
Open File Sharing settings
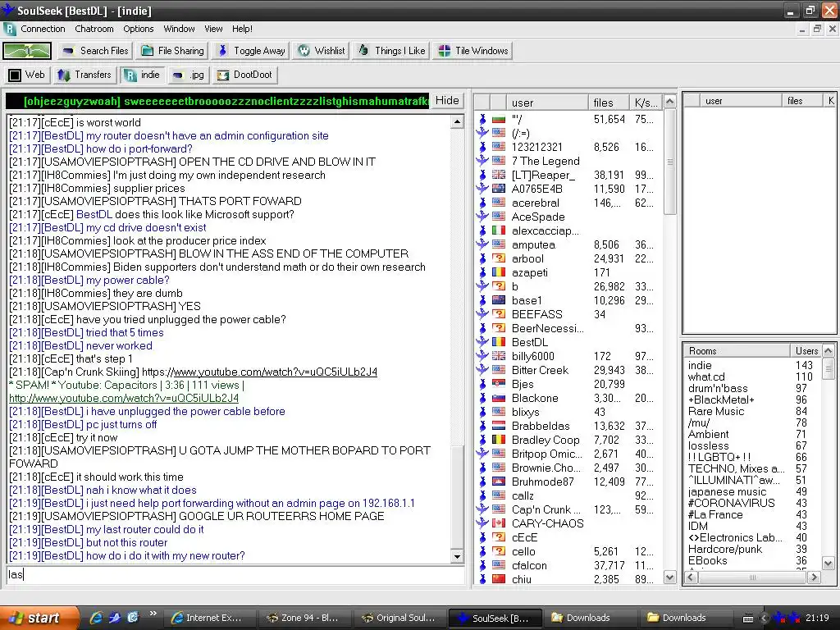[x=172, y=51]
